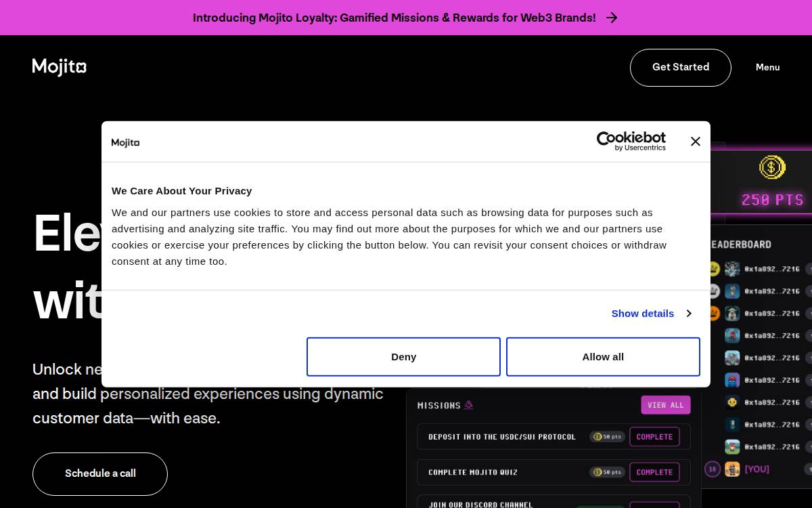Image resolution: width=812 pixels, height=508 pixels.
Task: Click the 250 PTS points label
Action: point(773,200)
